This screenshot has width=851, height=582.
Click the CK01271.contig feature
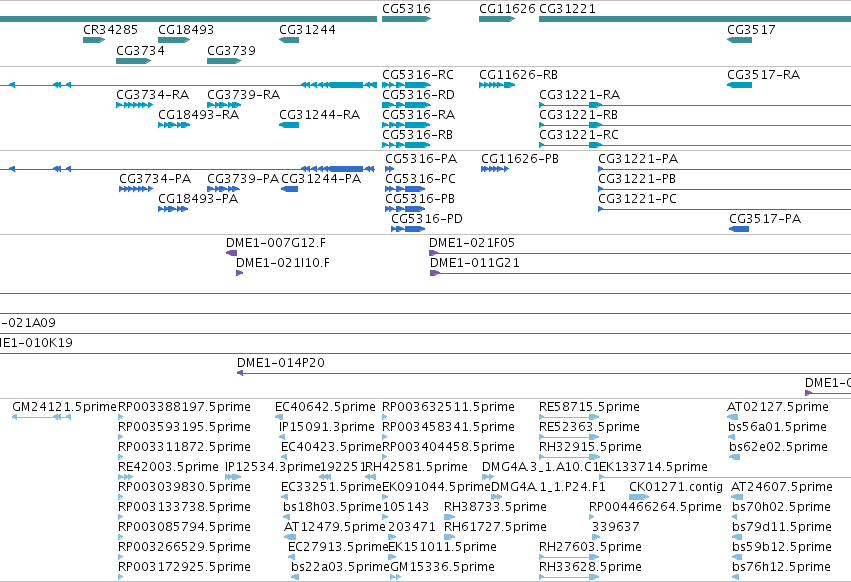639,497
